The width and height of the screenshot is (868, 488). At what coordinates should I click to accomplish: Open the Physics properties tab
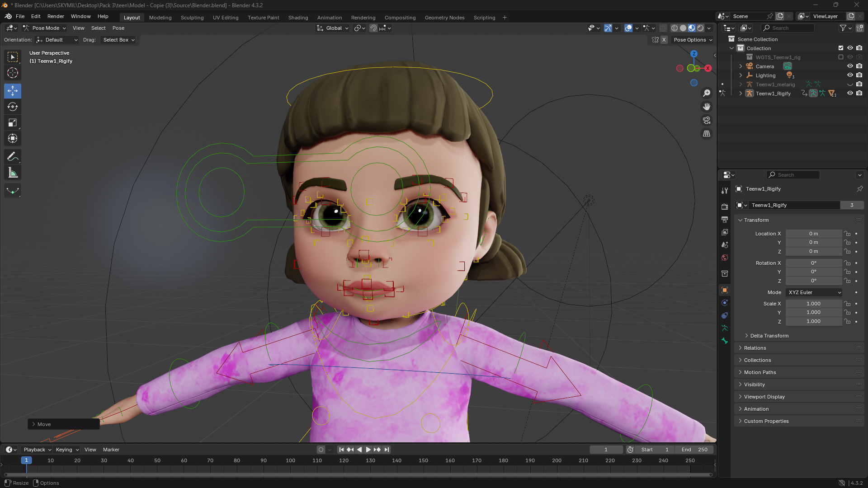(725, 303)
